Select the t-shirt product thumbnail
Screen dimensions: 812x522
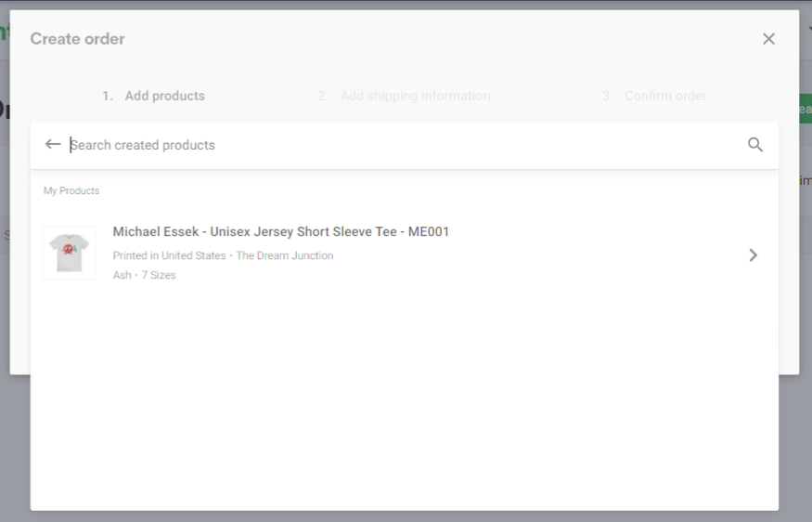70,253
